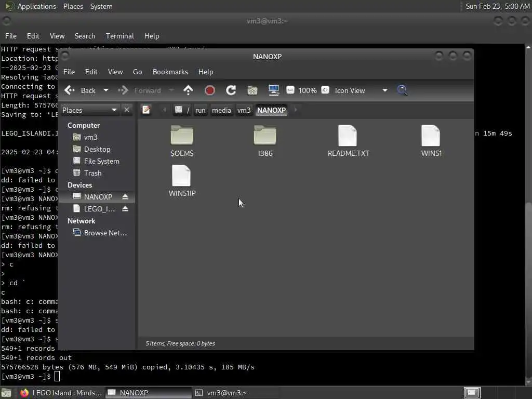This screenshot has width=532, height=399.
Task: Eject the LEGO_I... device
Action: pos(125,209)
